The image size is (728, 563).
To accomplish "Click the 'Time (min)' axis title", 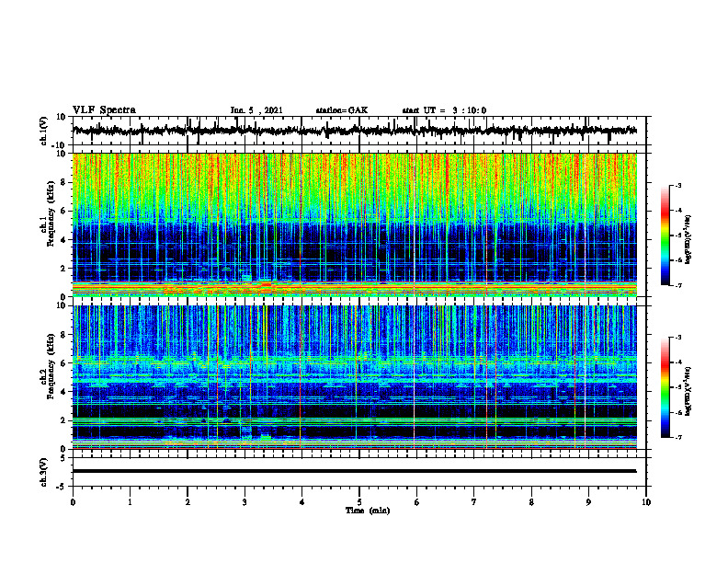I will (368, 511).
